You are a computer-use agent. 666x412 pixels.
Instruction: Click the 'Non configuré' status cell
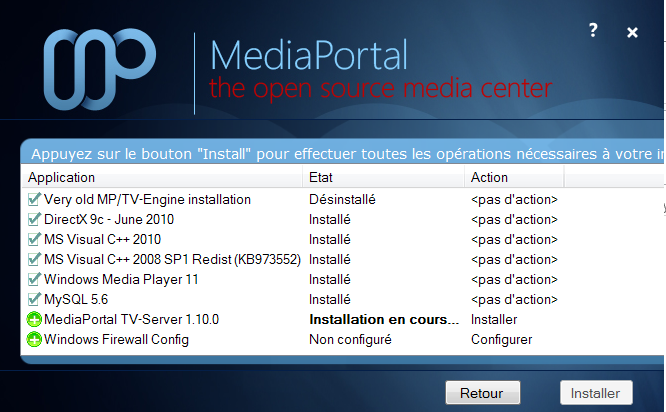(350, 339)
